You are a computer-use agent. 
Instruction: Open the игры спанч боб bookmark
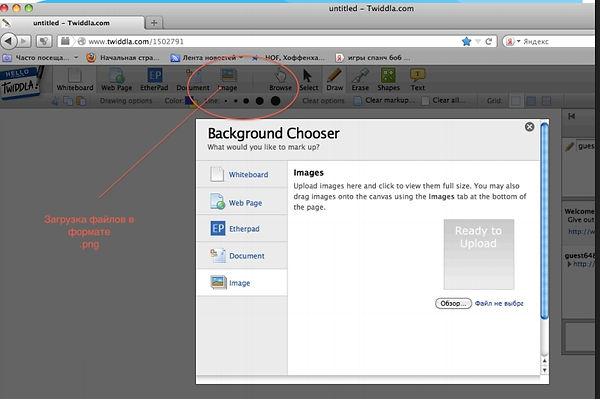(x=372, y=58)
